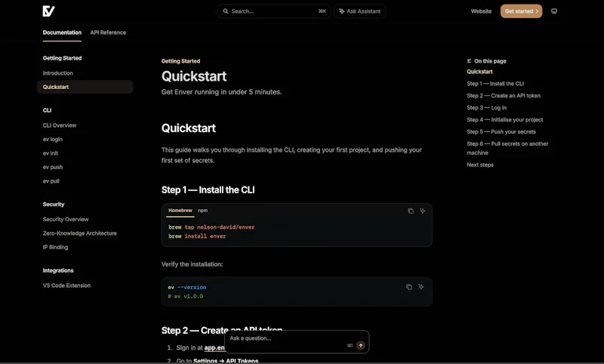Open Introduction in the sidebar
Image resolution: width=604 pixels, height=364 pixels.
point(58,72)
